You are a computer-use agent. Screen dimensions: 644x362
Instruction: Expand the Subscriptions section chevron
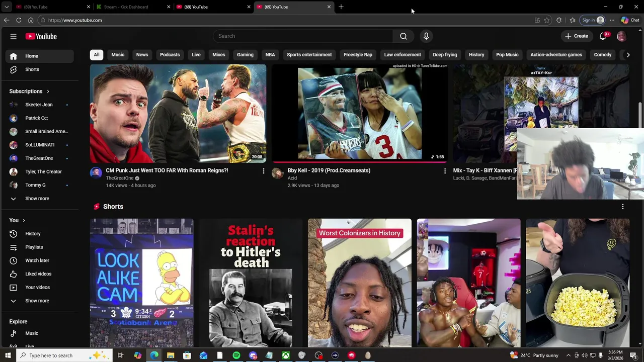click(48, 92)
